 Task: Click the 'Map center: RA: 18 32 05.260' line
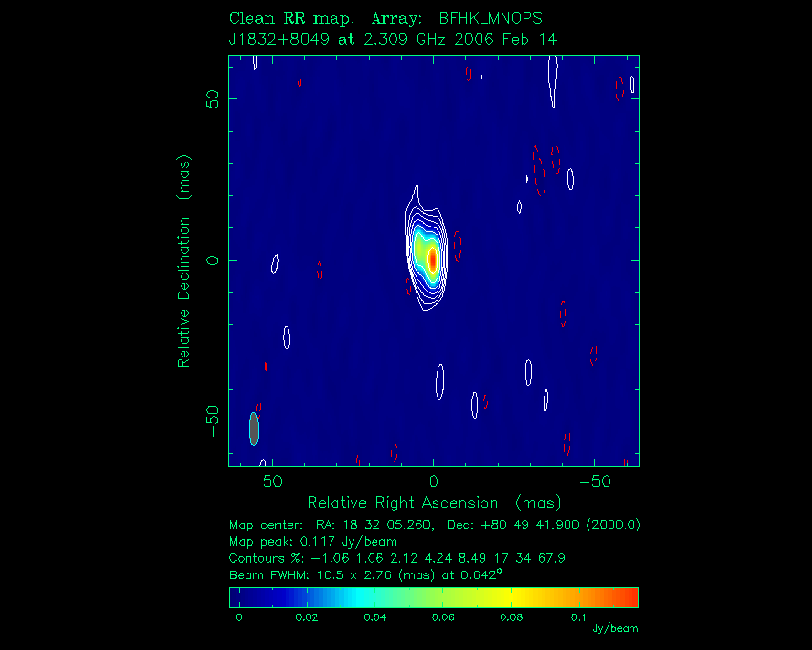coord(435,525)
